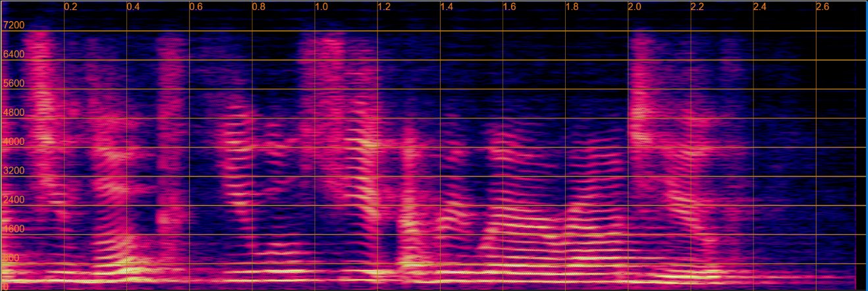This screenshot has width=868, height=291.
Task: Click the 0.2 time axis label
Action: point(70,7)
